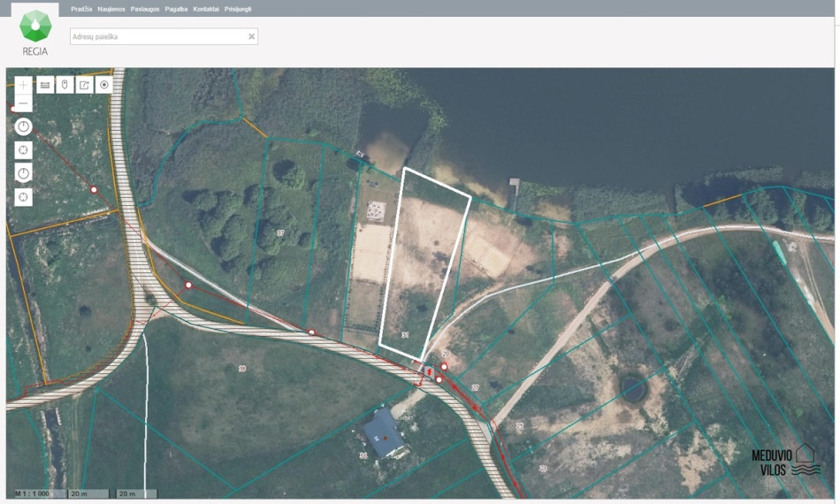Open the share/export map tool
Viewport: 840px width, 504px height.
(x=84, y=85)
